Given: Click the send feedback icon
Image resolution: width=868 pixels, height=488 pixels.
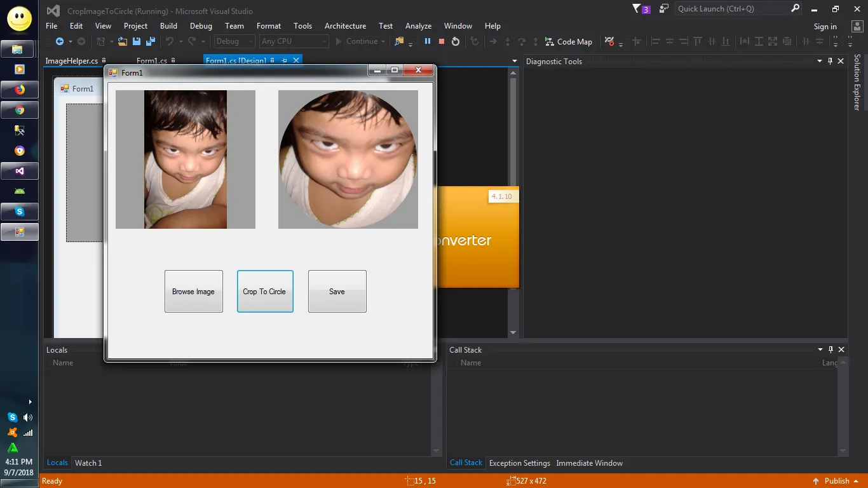Looking at the screenshot, I should [x=664, y=9].
